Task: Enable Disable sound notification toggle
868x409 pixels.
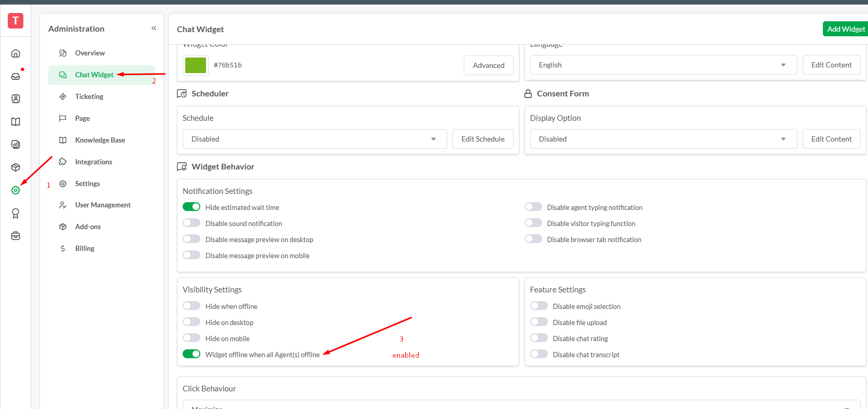Action: pos(191,223)
